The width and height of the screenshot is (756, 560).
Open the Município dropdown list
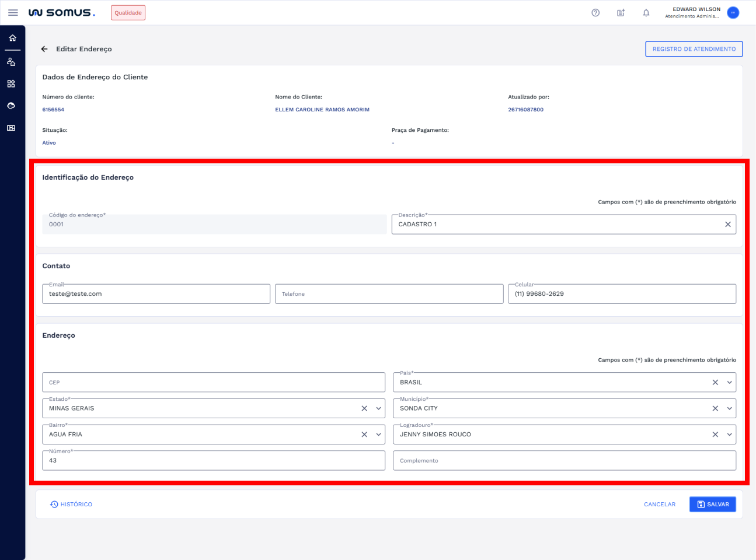pos(729,408)
